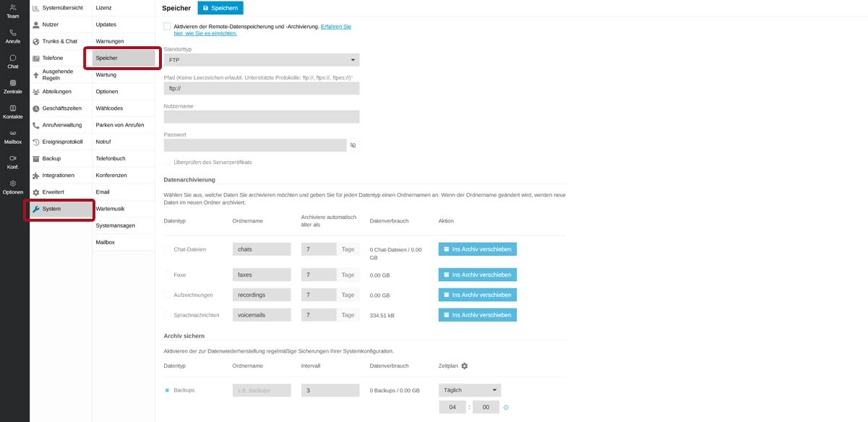Click the clock icon beside the backup time
Screen dimensions: 868x422
[x=506, y=408]
